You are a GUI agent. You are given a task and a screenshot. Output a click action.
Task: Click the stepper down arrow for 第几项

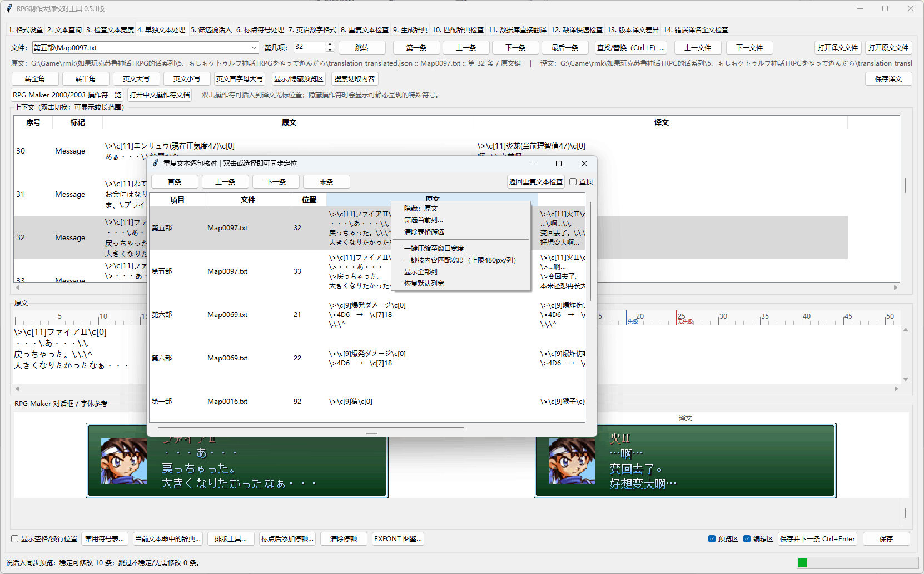(330, 50)
